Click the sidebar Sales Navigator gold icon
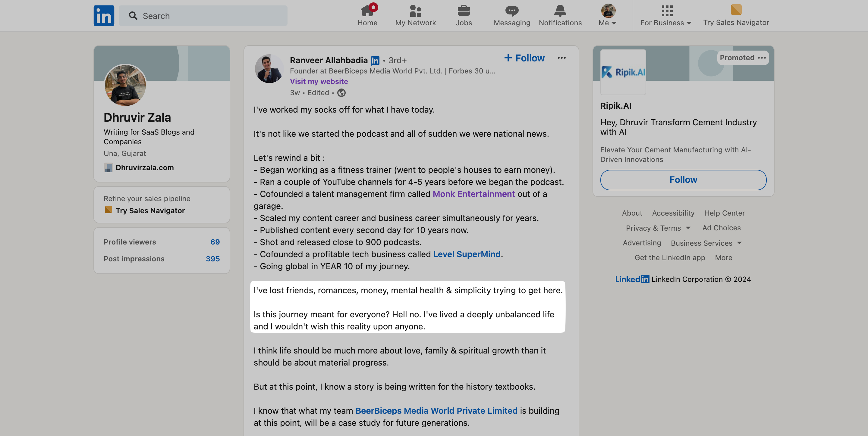 coord(108,210)
